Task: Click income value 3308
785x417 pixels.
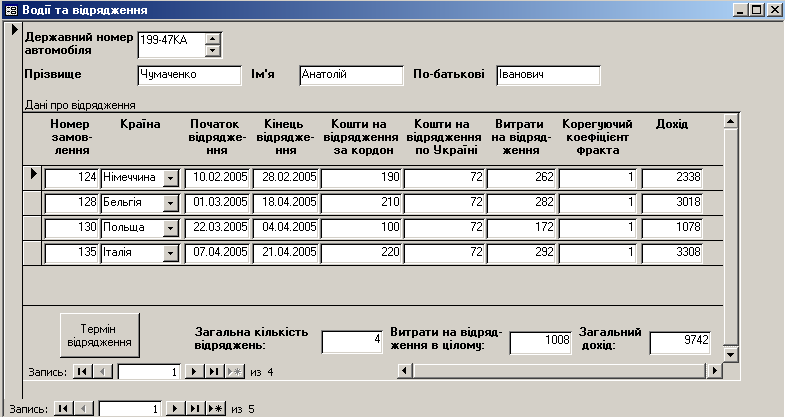Action: (672, 253)
